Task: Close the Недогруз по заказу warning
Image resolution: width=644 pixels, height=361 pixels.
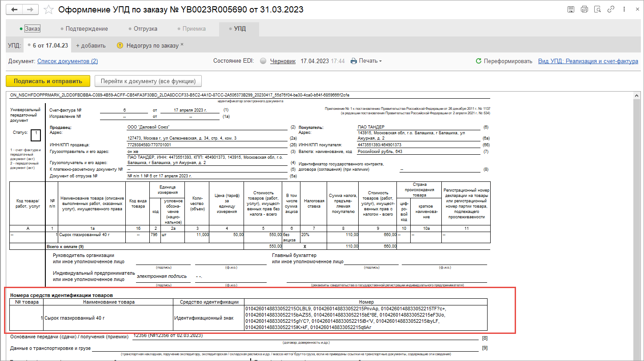Action: pyautogui.click(x=182, y=45)
